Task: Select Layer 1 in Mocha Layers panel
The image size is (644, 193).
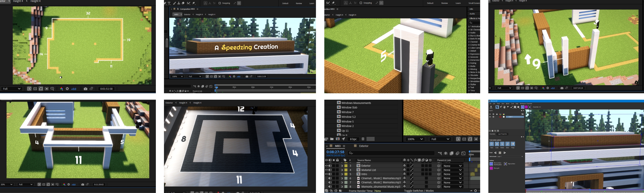Action: point(515,117)
